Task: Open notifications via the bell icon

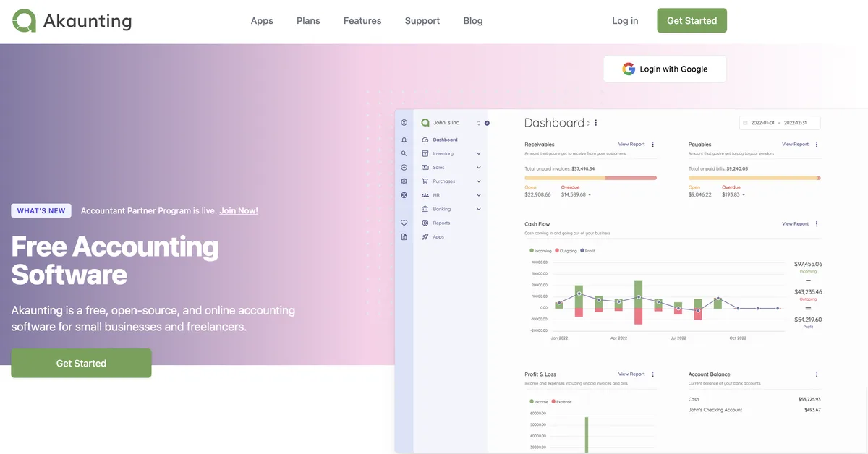Action: (404, 140)
